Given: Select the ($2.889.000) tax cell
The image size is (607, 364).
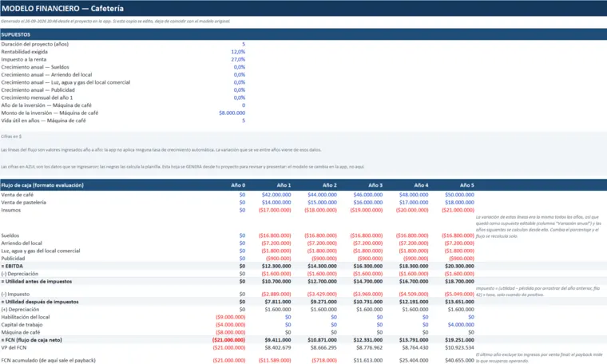Looking at the screenshot, I should pos(276,294).
